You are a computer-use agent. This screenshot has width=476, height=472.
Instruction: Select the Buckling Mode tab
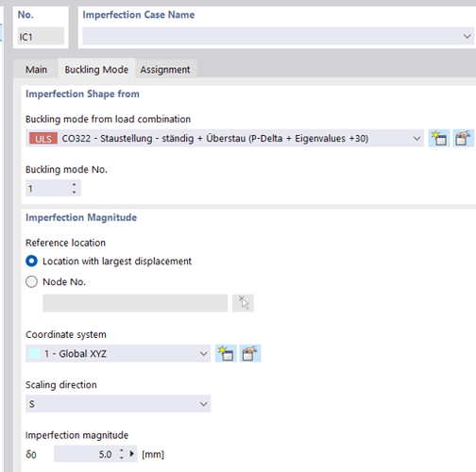coord(96,69)
